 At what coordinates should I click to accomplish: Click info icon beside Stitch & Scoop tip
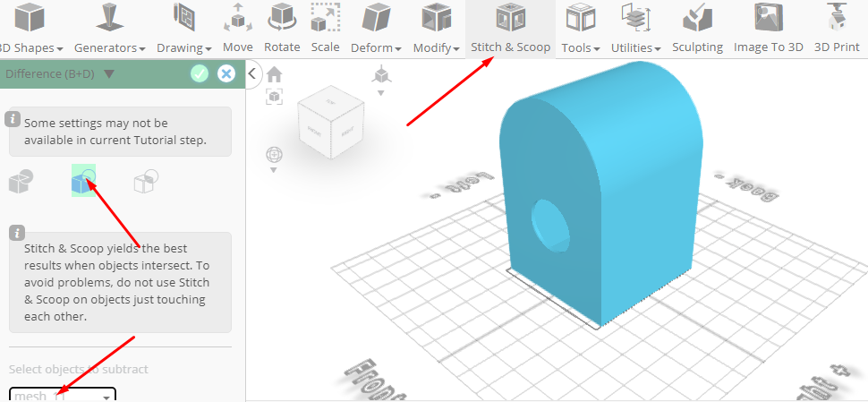18,233
